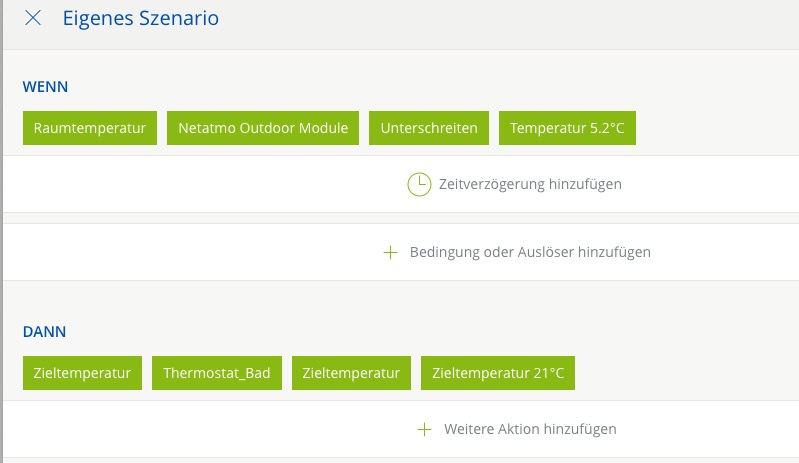Click the Eigenes Szenario title text
Screen dimensions: 799x463
pos(140,18)
